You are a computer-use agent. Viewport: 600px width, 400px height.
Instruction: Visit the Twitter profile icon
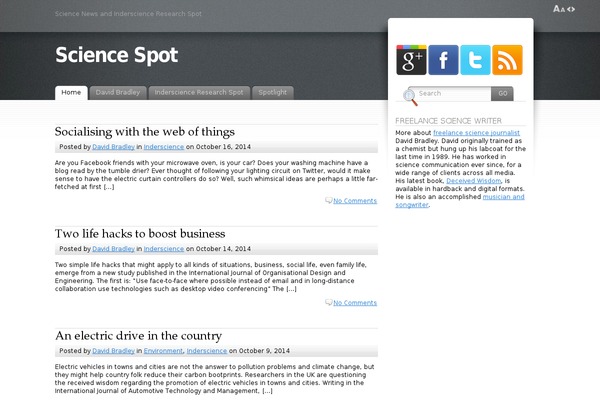475,60
